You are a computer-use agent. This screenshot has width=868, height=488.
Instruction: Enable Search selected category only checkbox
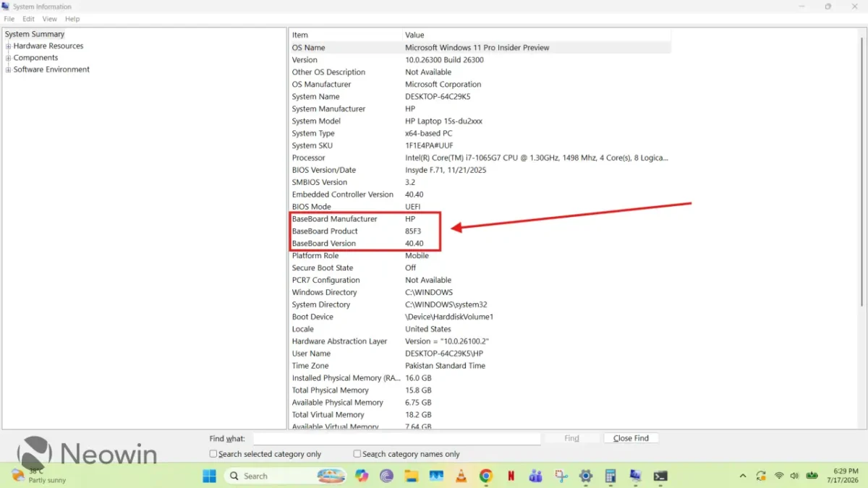pos(213,454)
